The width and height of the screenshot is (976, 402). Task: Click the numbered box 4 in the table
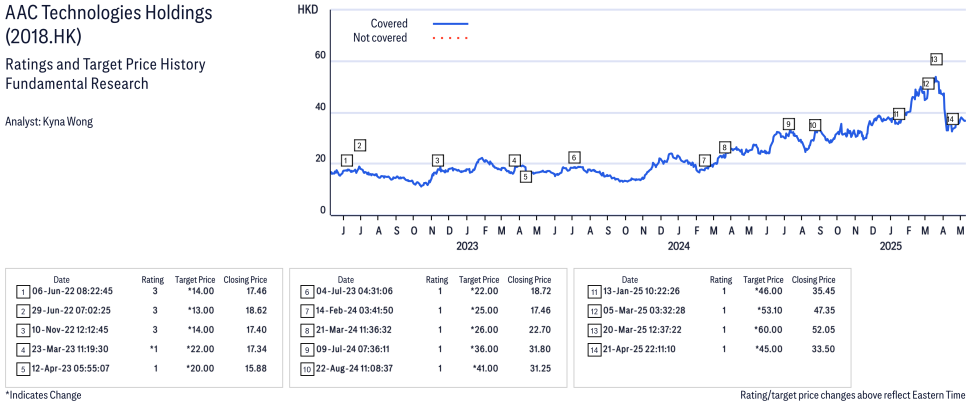[22, 349]
